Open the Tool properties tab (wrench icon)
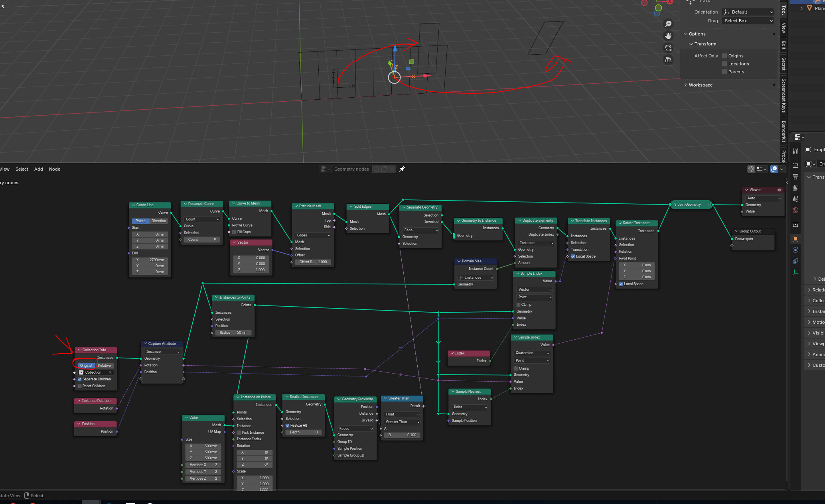Image resolution: width=825 pixels, height=504 pixels. 795,151
